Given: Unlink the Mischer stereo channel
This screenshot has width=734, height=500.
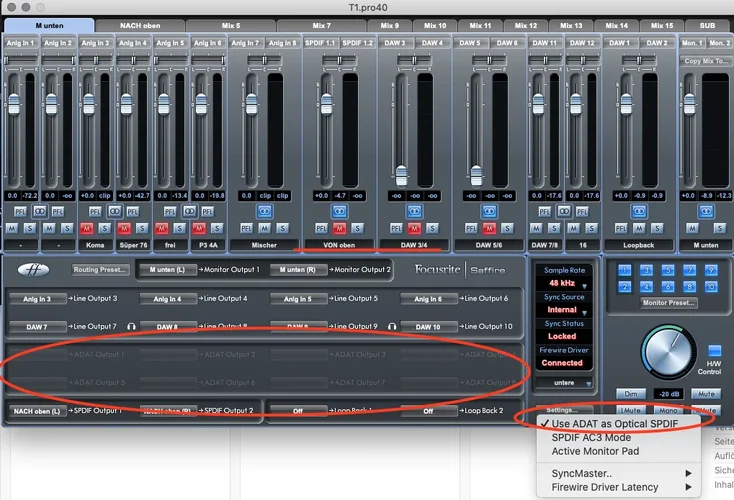Looking at the screenshot, I should point(264,212).
